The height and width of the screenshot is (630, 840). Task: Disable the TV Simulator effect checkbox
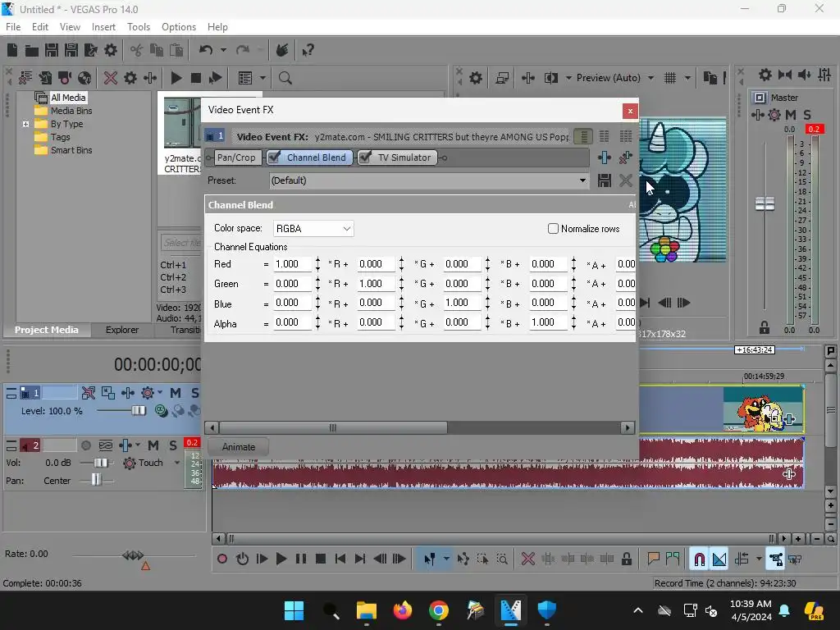[x=365, y=157]
